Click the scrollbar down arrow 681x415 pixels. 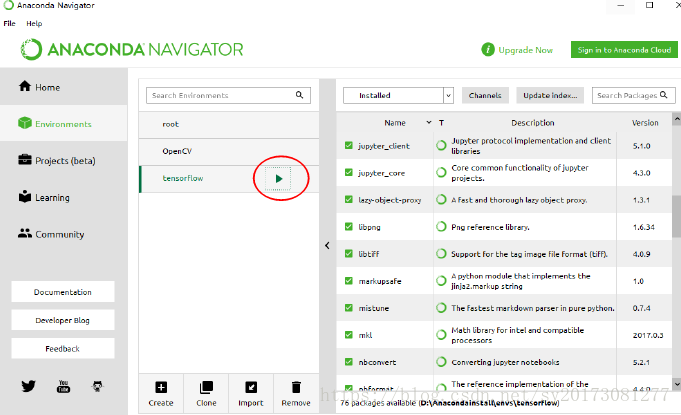tap(677, 384)
